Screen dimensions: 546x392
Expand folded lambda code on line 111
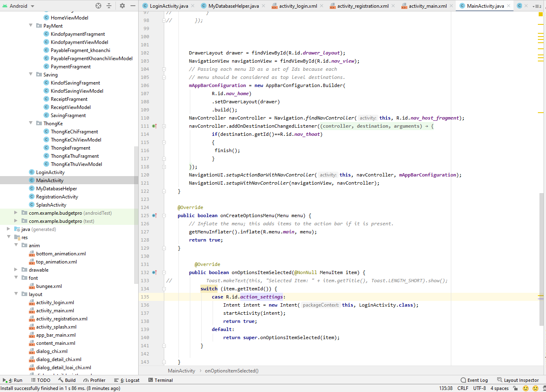[164, 126]
